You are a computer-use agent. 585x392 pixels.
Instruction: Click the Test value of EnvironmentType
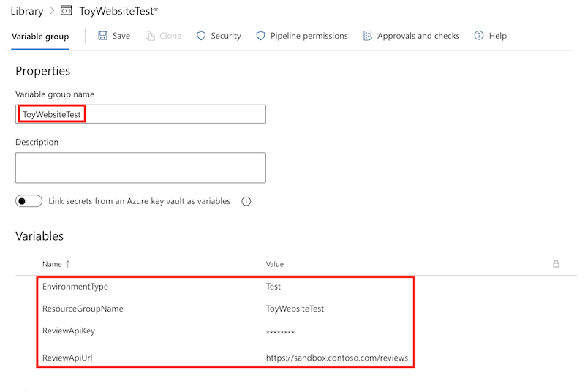click(x=273, y=287)
